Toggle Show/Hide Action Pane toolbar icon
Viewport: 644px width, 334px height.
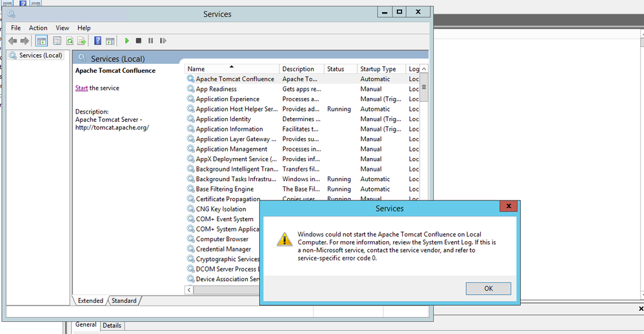tap(110, 41)
